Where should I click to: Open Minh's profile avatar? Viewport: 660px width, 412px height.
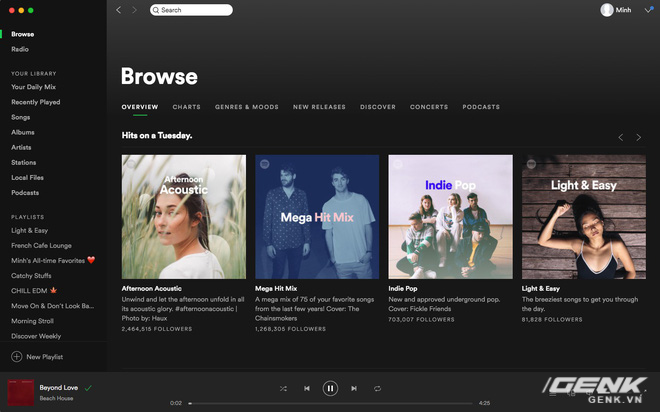(x=607, y=10)
